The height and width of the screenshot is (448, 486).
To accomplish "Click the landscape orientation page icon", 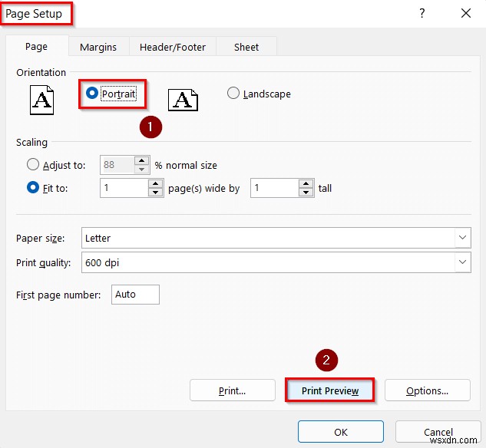I will 183,100.
